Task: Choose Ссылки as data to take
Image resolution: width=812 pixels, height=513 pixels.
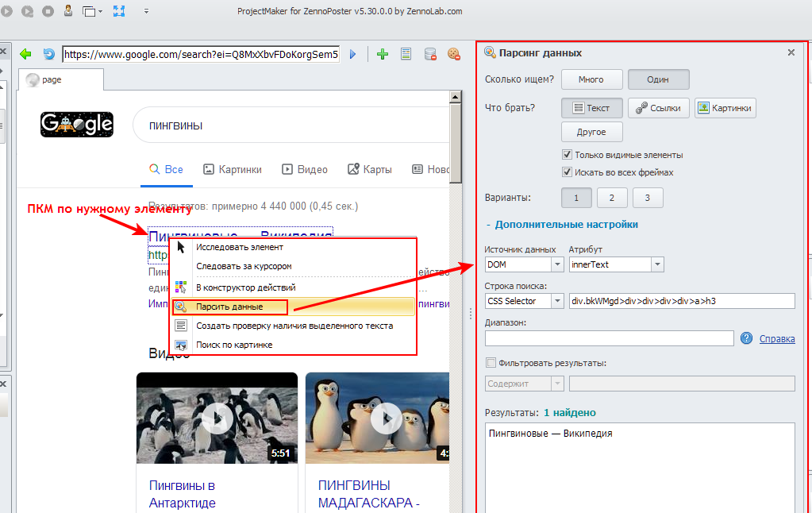Action: pyautogui.click(x=658, y=108)
